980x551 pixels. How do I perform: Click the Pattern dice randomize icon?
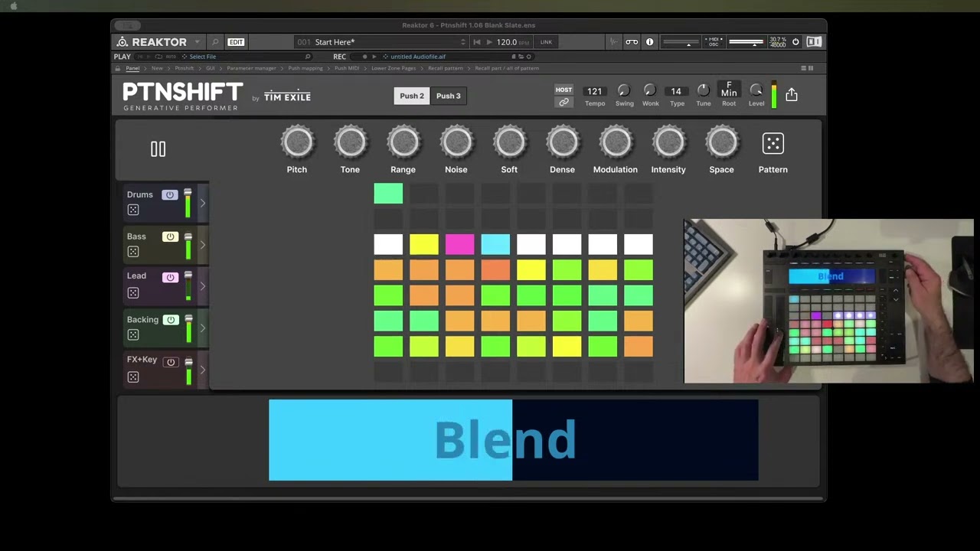tap(773, 144)
